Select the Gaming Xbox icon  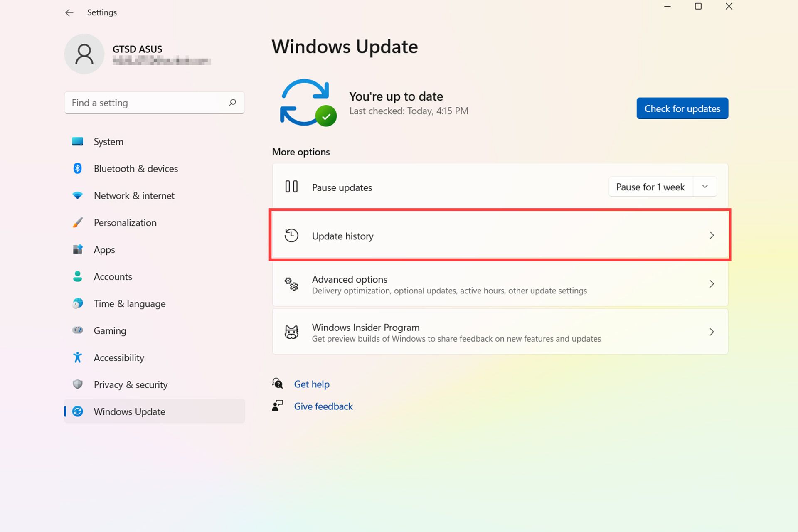click(x=77, y=330)
